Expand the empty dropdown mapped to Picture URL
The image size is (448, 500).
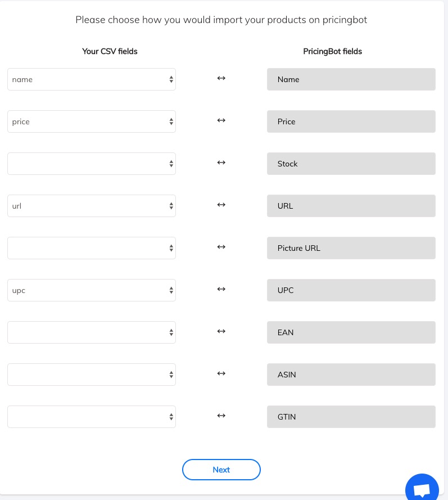click(92, 248)
